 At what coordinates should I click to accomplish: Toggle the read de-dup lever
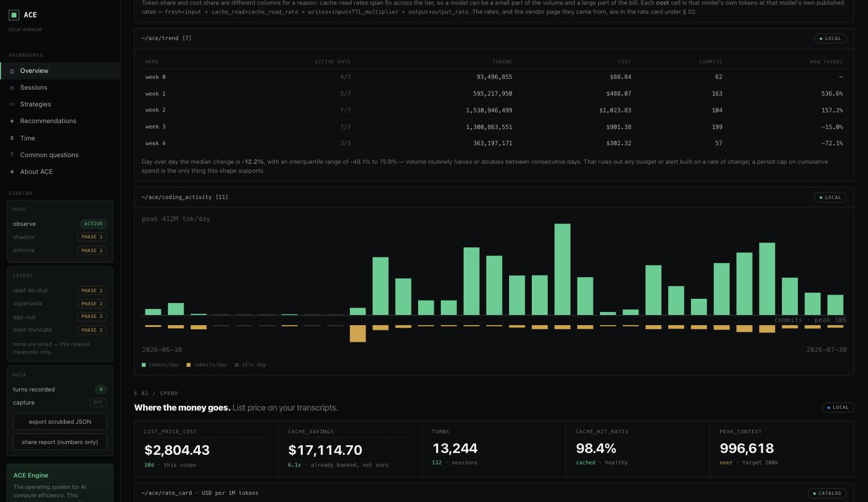point(60,290)
